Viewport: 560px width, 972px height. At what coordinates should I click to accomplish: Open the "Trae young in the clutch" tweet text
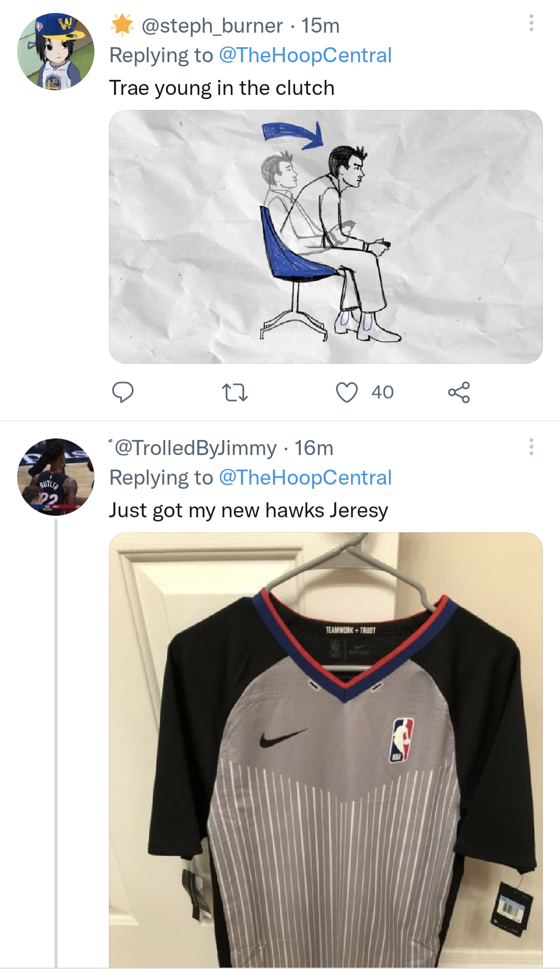[x=221, y=88]
